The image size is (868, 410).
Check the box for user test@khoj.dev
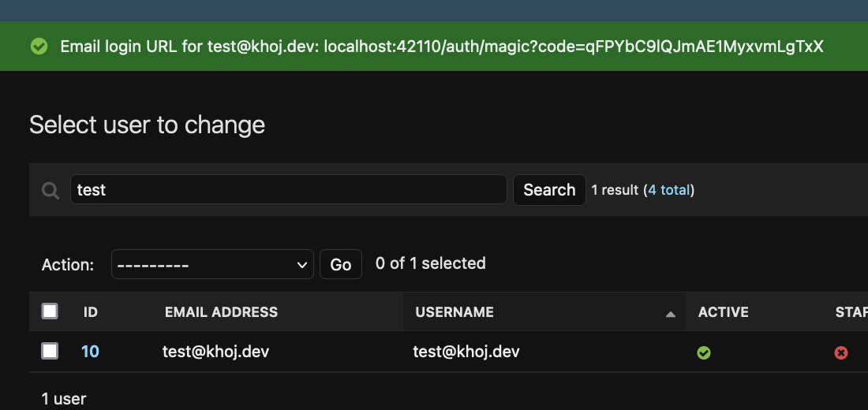pos(50,351)
